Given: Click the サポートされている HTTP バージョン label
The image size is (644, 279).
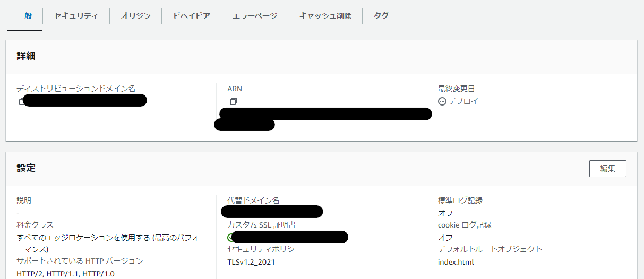Looking at the screenshot, I should pos(80,261).
